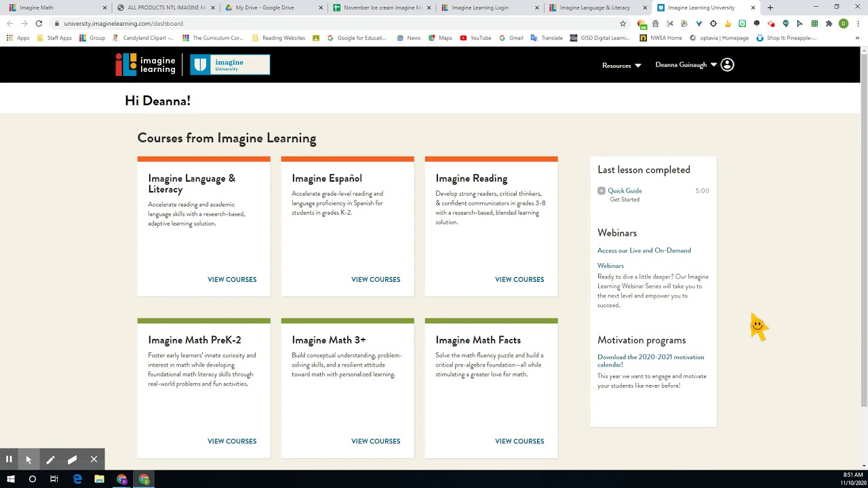The height and width of the screenshot is (488, 868).
Task: Bookmark this page with the star icon
Action: click(623, 24)
